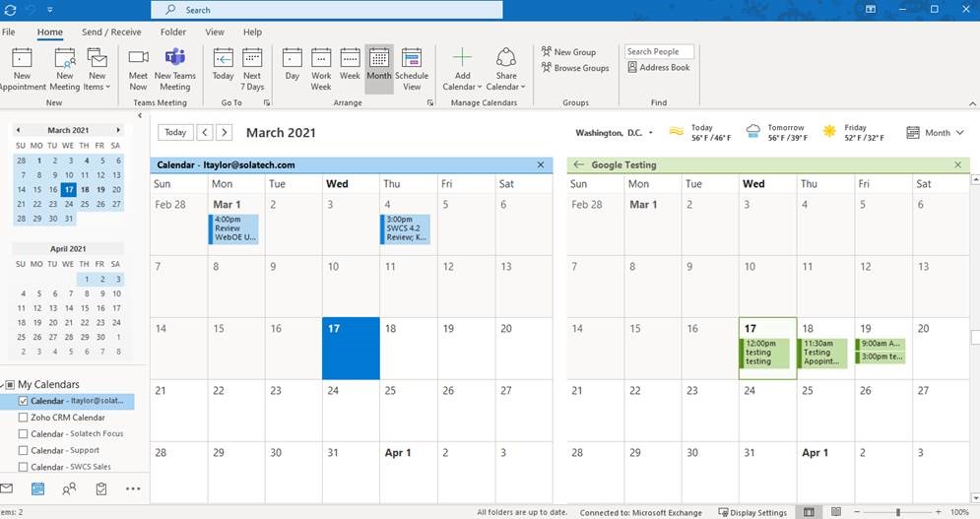Toggle My Calendars group checkbox

point(10,384)
